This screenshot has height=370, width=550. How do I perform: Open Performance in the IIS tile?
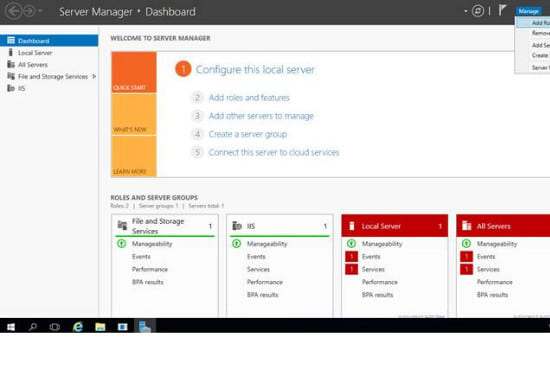click(x=265, y=282)
